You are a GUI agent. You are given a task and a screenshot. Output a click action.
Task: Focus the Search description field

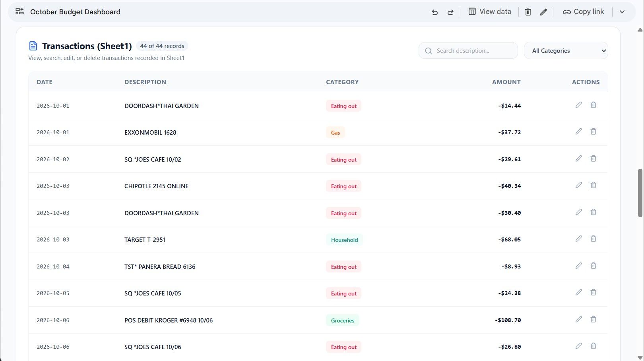click(x=468, y=50)
